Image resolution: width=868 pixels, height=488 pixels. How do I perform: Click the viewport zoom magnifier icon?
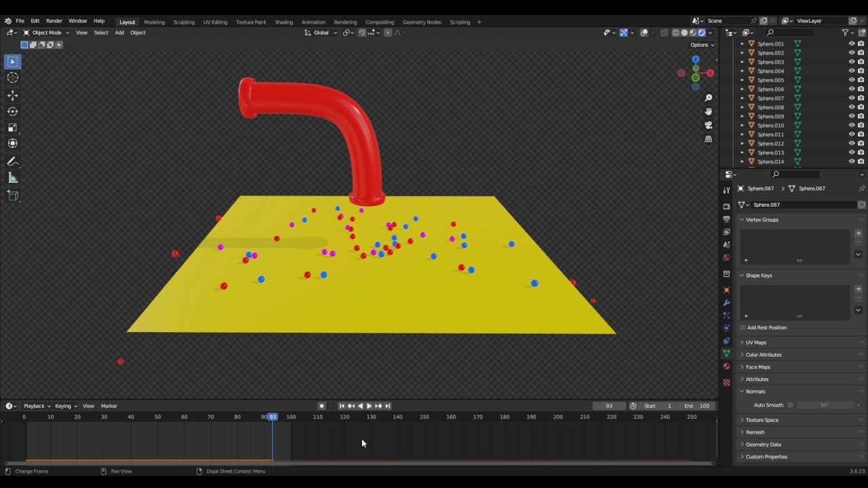click(x=709, y=98)
